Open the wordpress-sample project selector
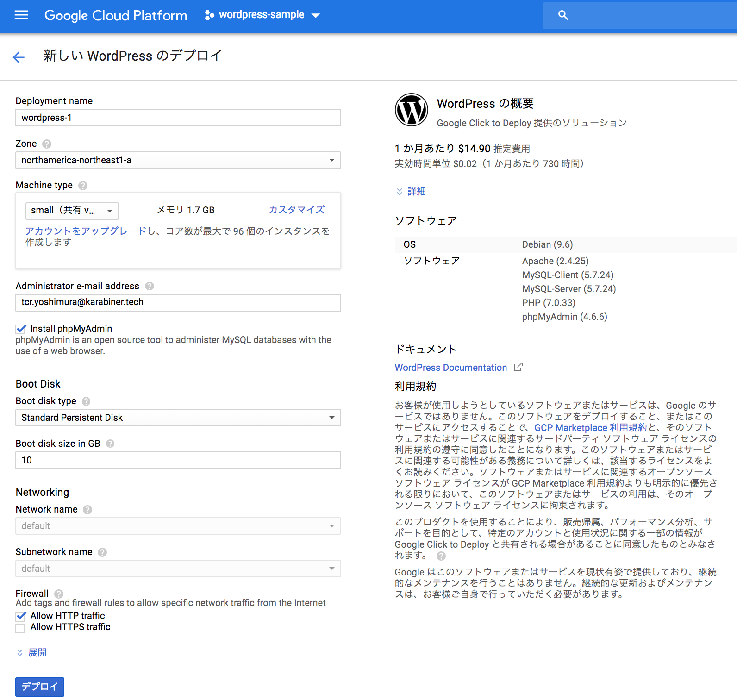Image resolution: width=737 pixels, height=700 pixels. click(262, 15)
